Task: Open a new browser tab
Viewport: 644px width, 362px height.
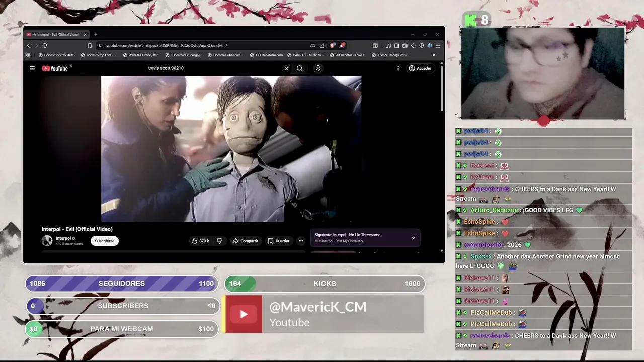Action: pyautogui.click(x=95, y=35)
